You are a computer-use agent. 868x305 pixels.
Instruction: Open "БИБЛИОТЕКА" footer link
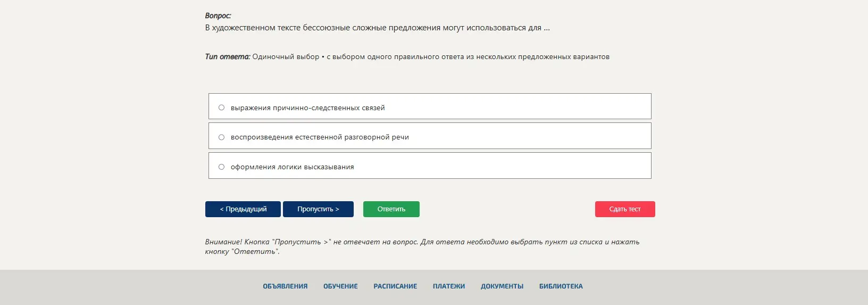click(561, 286)
